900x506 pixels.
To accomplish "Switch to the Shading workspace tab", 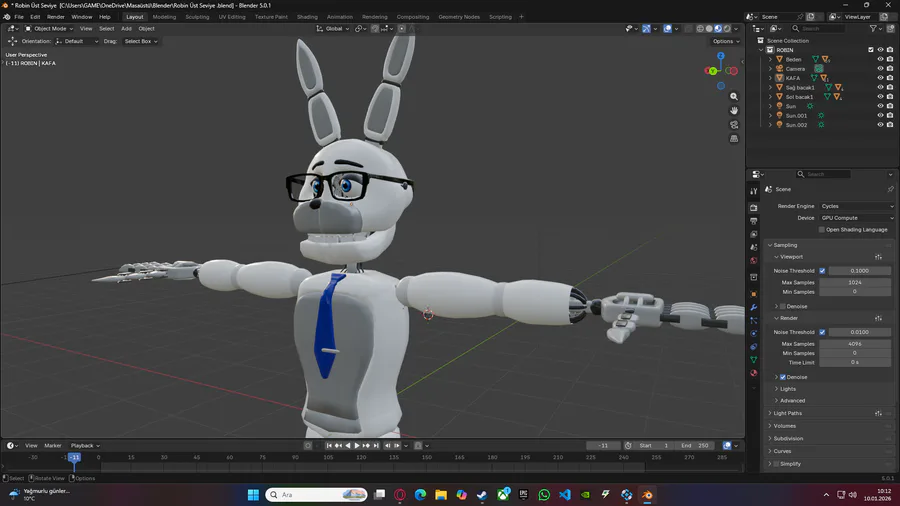I will 307,17.
